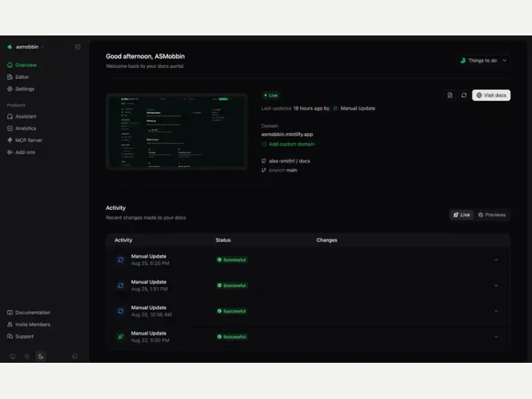The height and width of the screenshot is (399, 532).
Task: Click Successful status for Aug 25, 10:36 AM
Action: click(232, 311)
